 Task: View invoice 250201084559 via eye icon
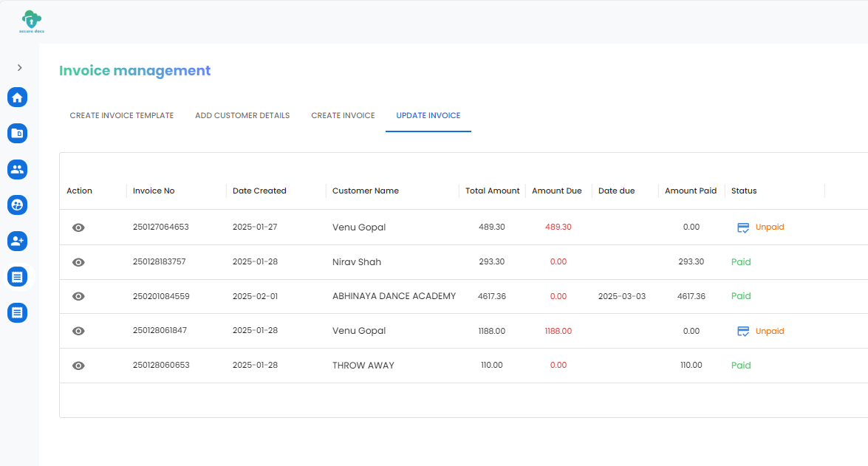tap(78, 297)
